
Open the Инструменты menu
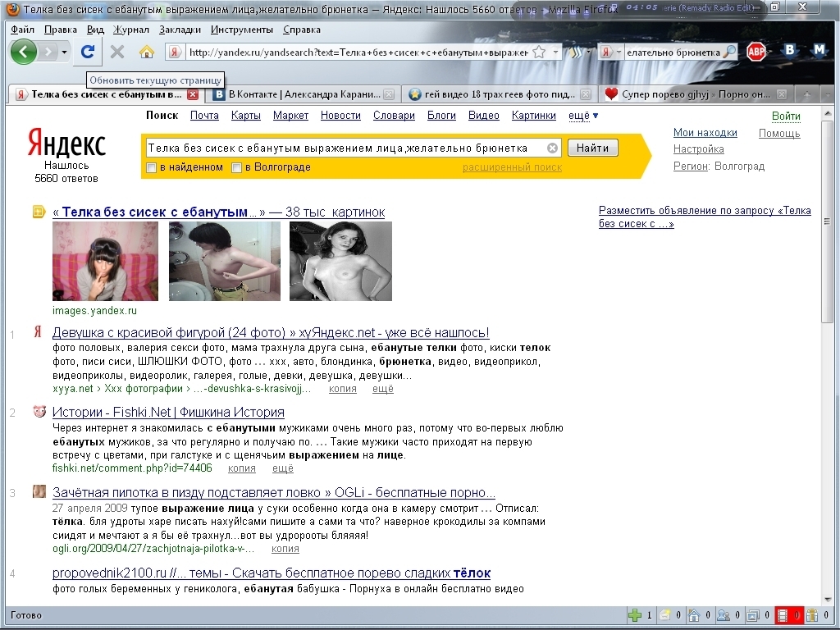coord(242,30)
